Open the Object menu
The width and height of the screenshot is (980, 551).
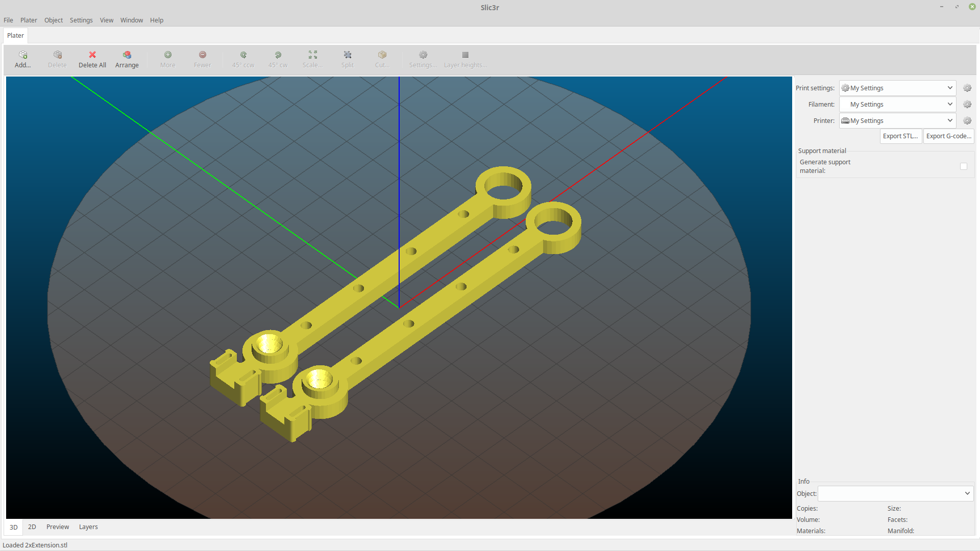click(54, 20)
